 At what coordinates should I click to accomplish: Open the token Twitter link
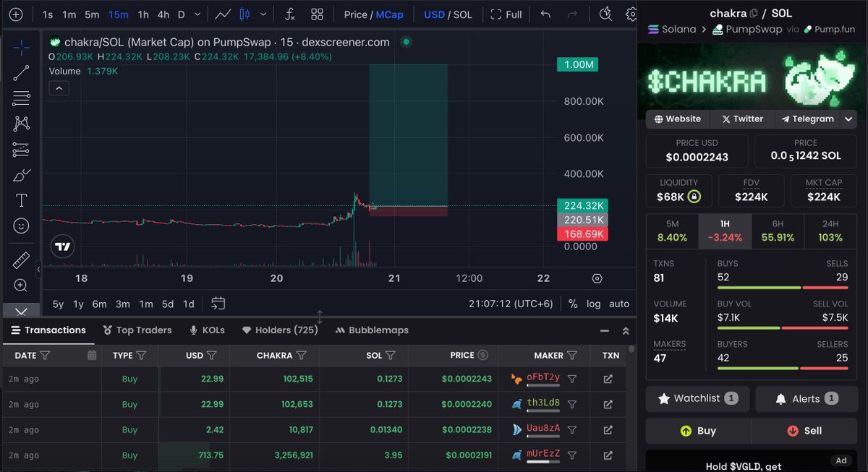point(742,119)
